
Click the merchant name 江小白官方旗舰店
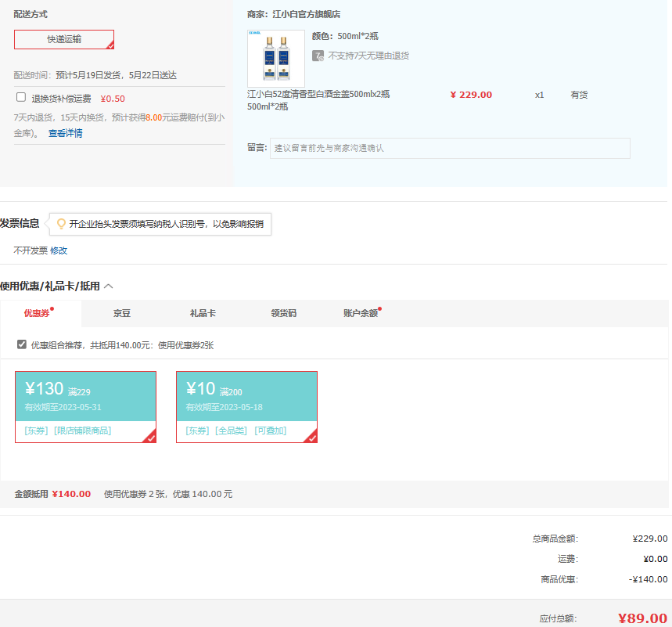(x=307, y=15)
